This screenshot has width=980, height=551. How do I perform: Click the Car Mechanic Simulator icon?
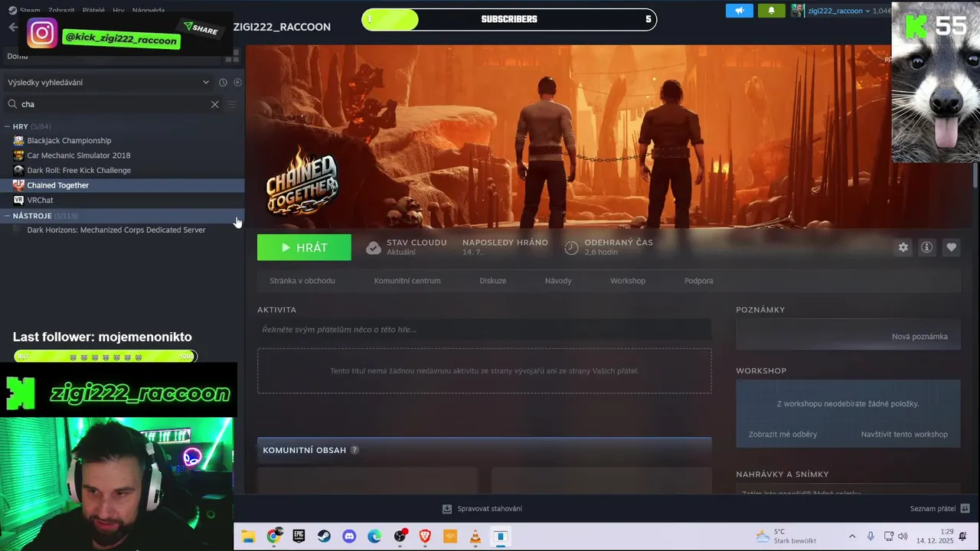18,155
